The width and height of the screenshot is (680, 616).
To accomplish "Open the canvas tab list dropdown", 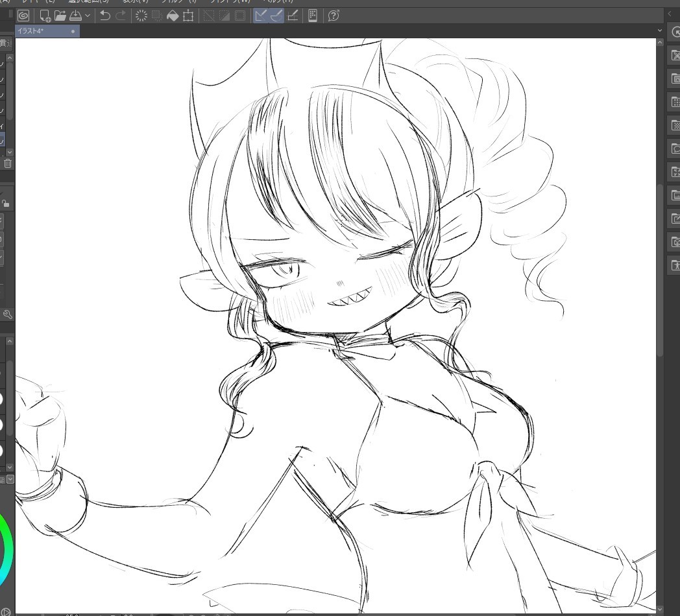I will coord(660,30).
